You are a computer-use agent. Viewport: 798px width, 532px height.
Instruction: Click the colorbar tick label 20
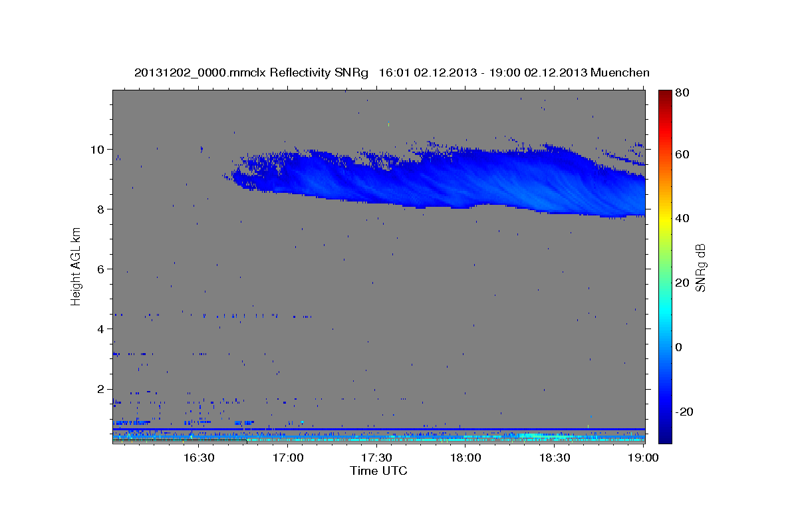pos(682,283)
